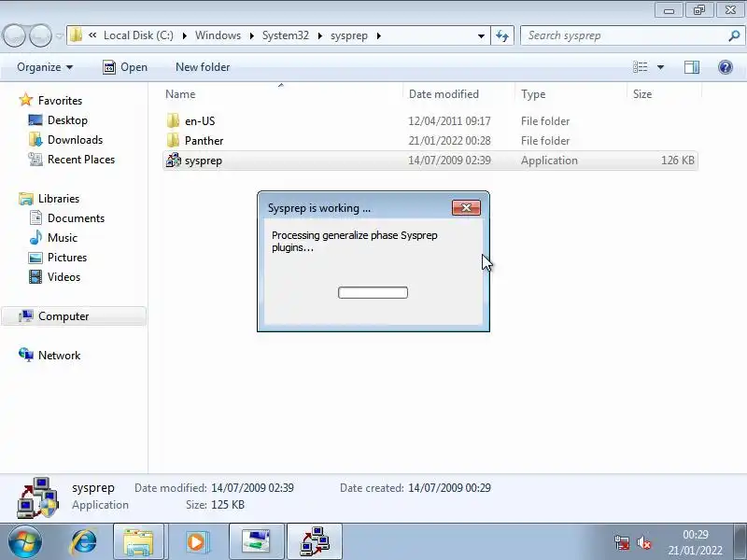Launch Internet Explorer from the taskbar
The width and height of the screenshot is (747, 560).
click(83, 542)
